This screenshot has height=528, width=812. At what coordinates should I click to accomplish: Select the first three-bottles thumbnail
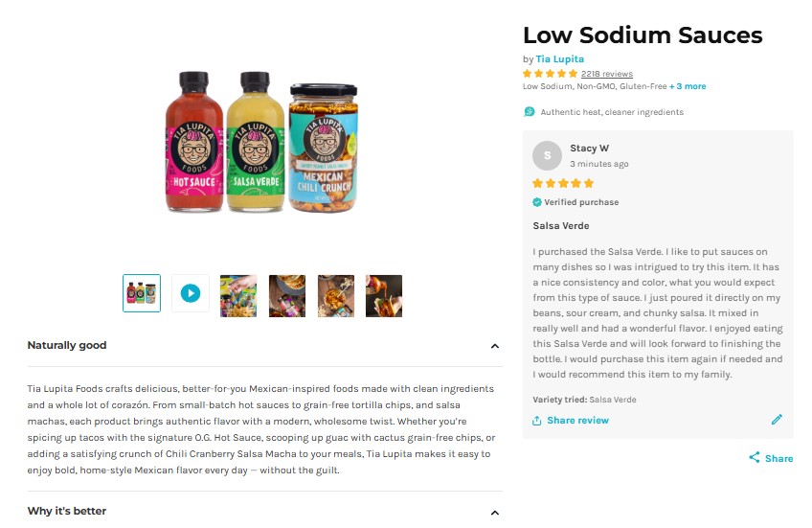tap(142, 293)
